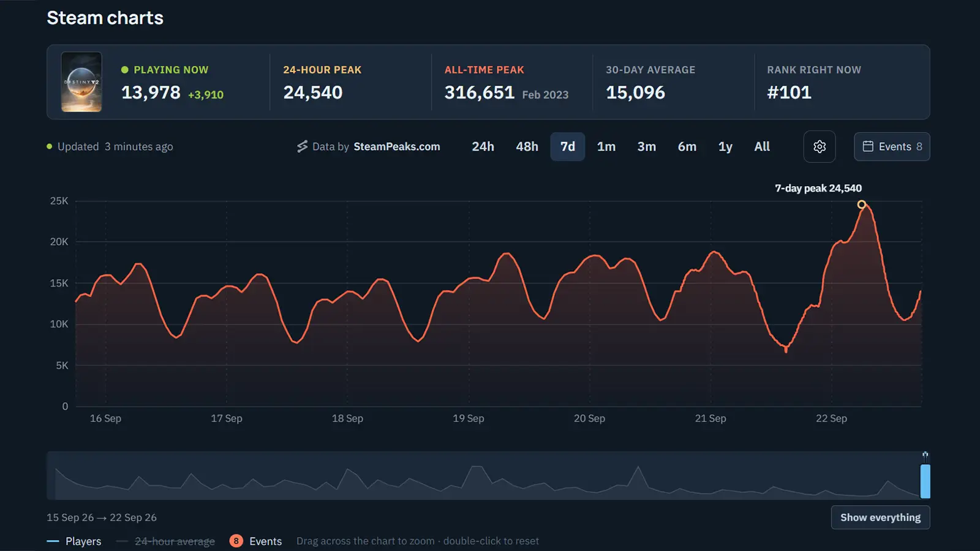The height and width of the screenshot is (551, 980).
Task: Toggle the 24-hour average legend series
Action: pyautogui.click(x=165, y=541)
